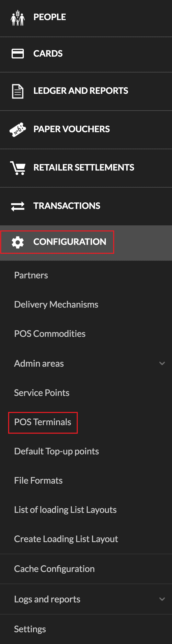Select Default Top-up points
This screenshot has width=172, height=644.
(56, 451)
